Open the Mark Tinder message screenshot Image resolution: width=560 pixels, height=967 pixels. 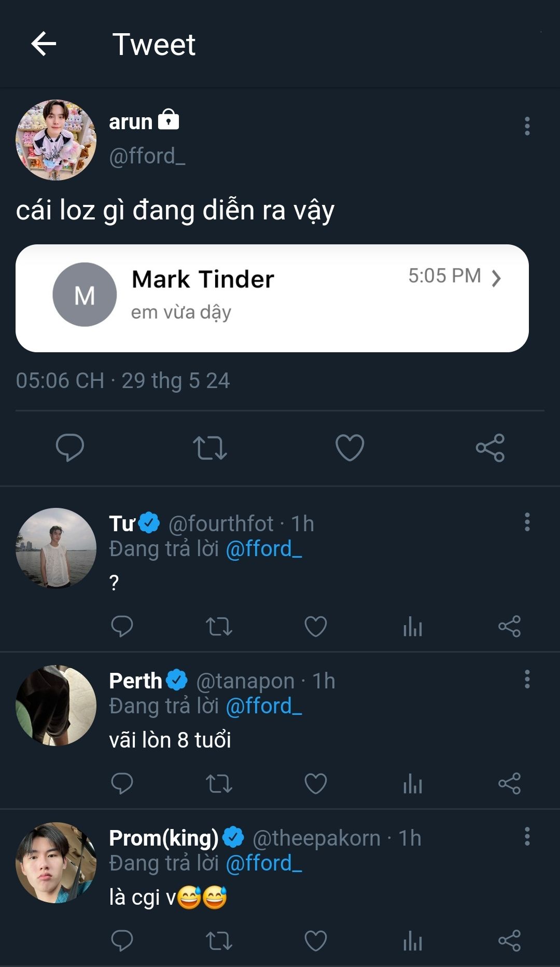(272, 298)
